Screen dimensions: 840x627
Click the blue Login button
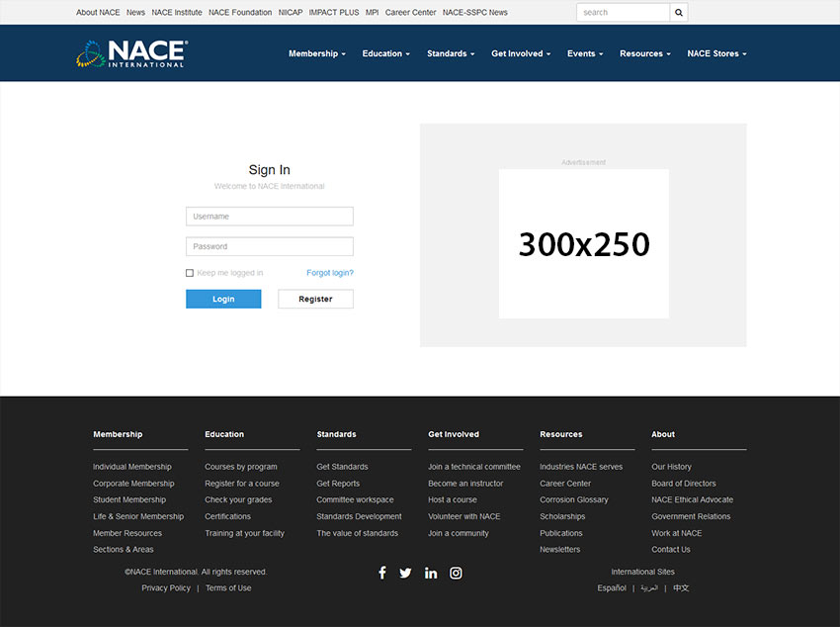tap(223, 299)
